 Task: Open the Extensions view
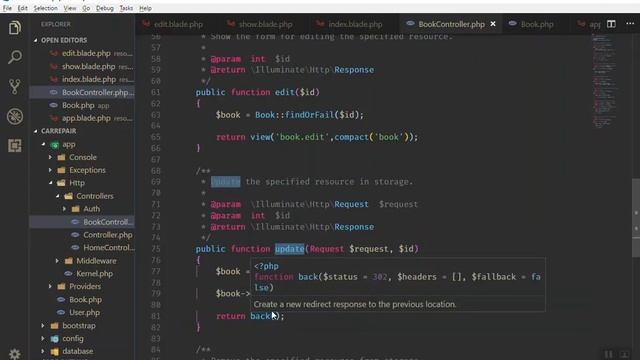pos(15,146)
